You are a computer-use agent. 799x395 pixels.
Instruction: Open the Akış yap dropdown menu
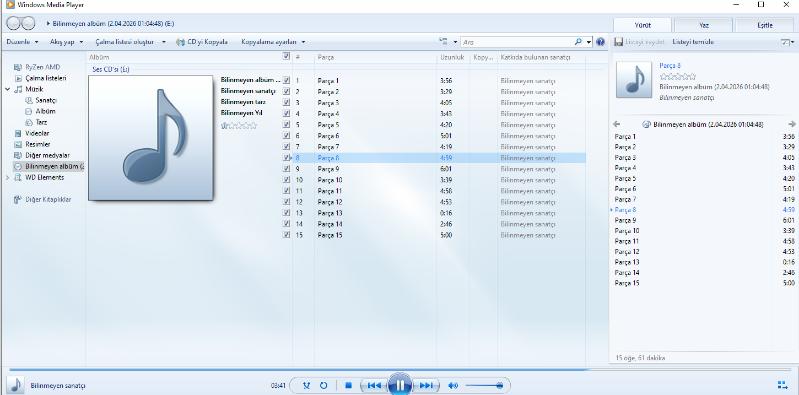pyautogui.click(x=66, y=42)
